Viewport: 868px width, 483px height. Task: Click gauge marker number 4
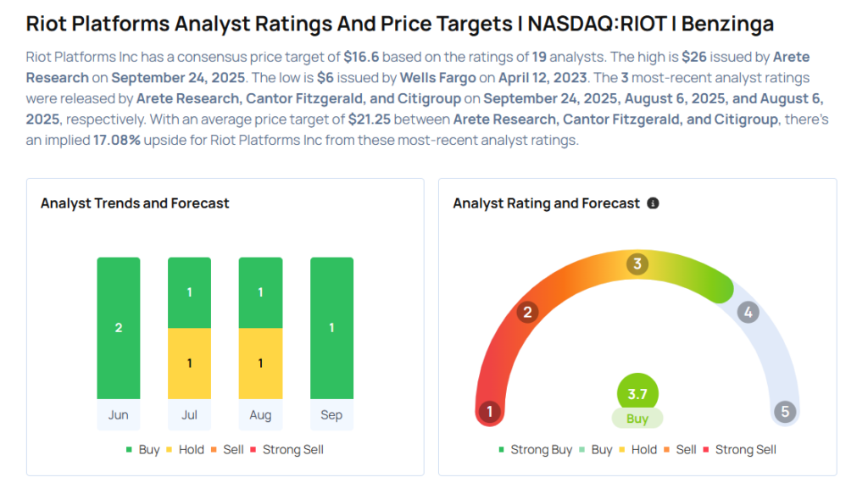click(748, 312)
